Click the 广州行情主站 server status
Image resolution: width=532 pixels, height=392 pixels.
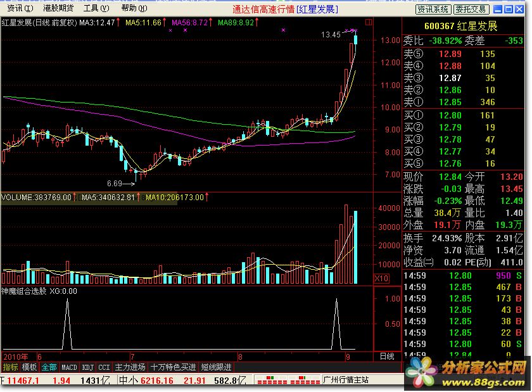pos(346,380)
